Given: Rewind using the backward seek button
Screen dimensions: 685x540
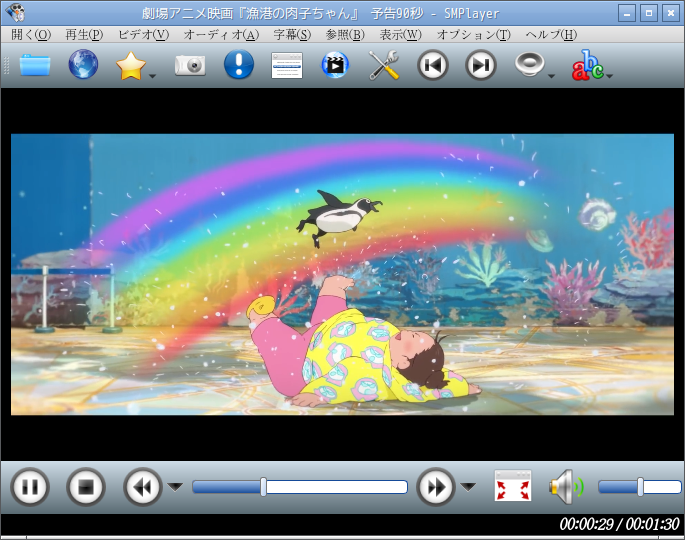Looking at the screenshot, I should (x=142, y=487).
